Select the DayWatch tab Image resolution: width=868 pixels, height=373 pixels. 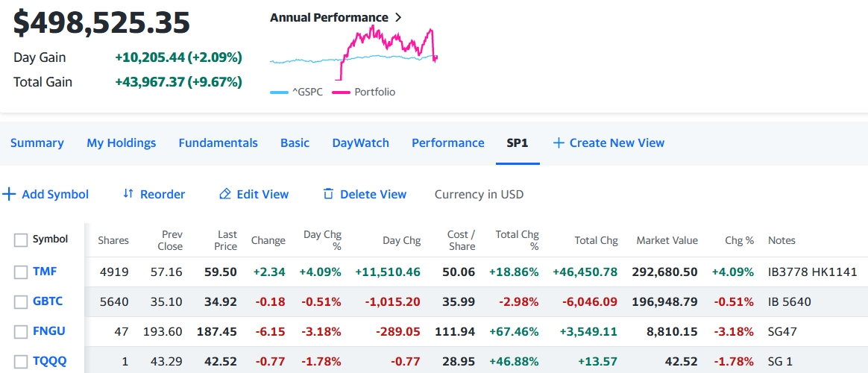click(x=360, y=142)
